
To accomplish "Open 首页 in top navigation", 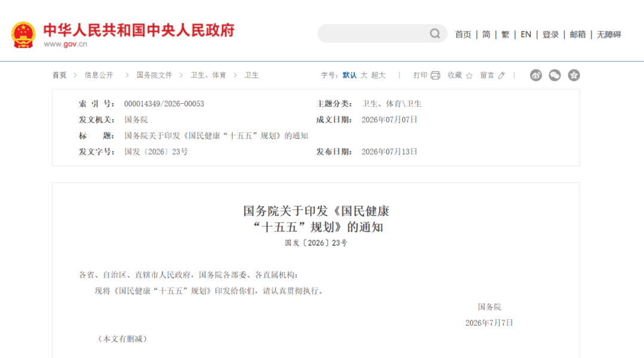I will click(x=463, y=35).
